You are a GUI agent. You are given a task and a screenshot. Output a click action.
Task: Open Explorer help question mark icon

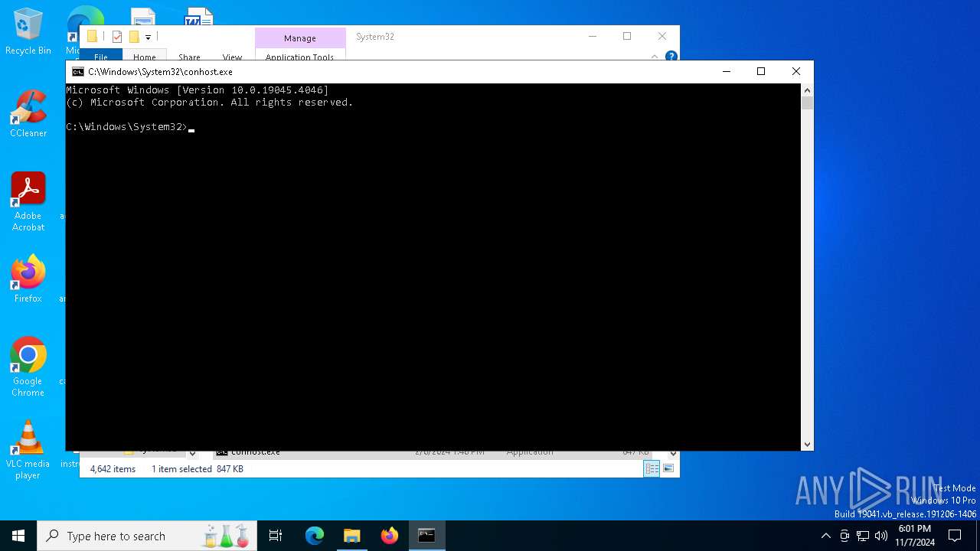pos(671,57)
